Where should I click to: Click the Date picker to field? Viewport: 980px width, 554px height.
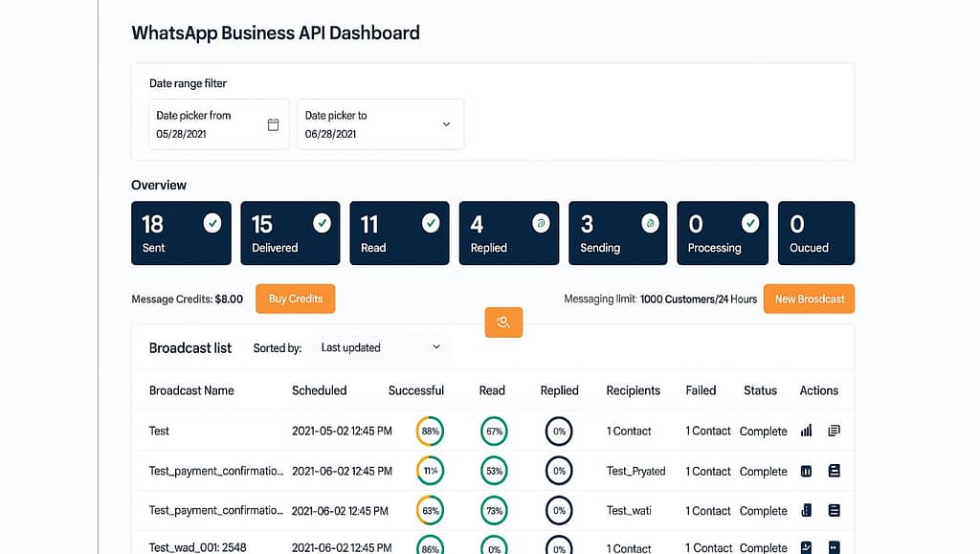pos(381,124)
